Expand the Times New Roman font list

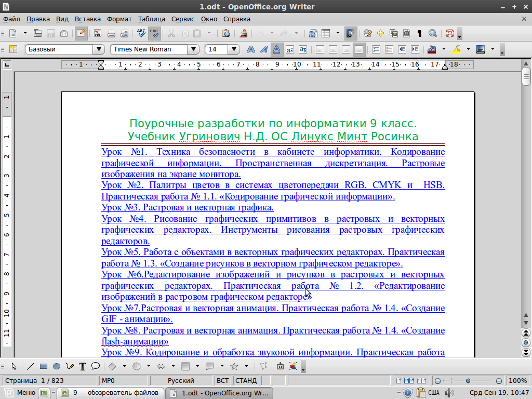pyautogui.click(x=193, y=49)
